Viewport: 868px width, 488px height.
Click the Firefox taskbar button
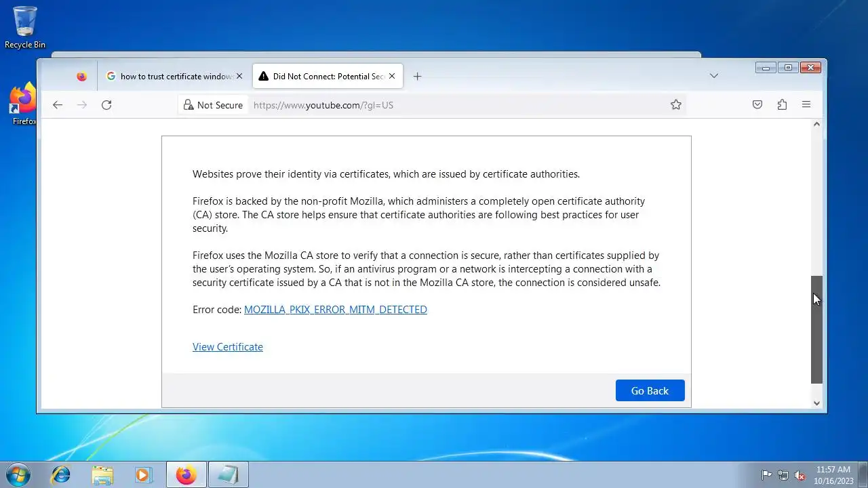tap(186, 475)
